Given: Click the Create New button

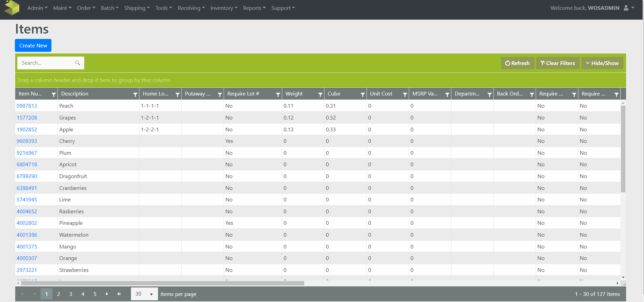Looking at the screenshot, I should click(x=33, y=45).
